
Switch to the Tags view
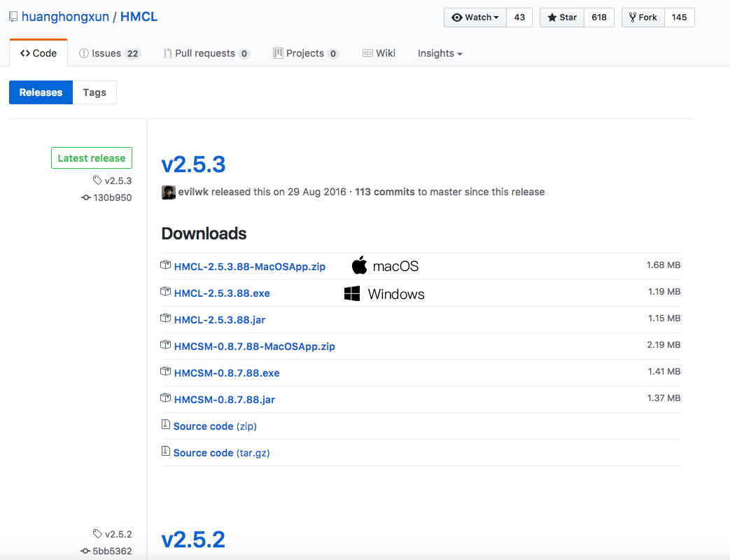(x=94, y=92)
